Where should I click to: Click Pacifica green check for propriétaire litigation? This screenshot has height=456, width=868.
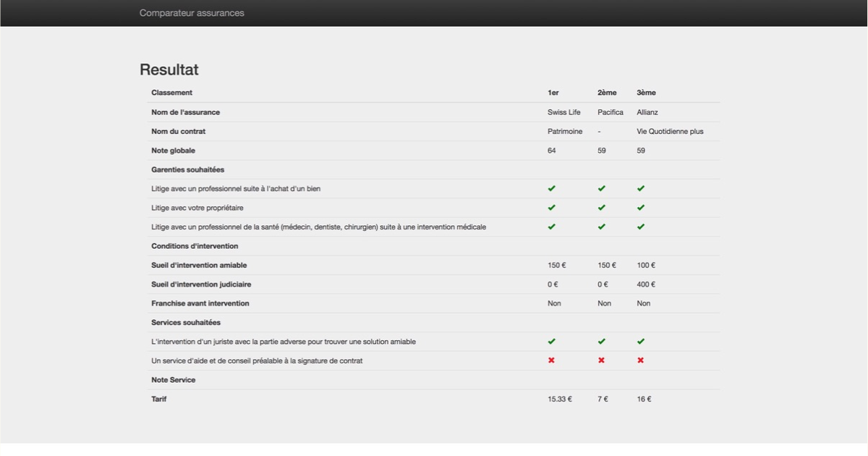tap(602, 208)
